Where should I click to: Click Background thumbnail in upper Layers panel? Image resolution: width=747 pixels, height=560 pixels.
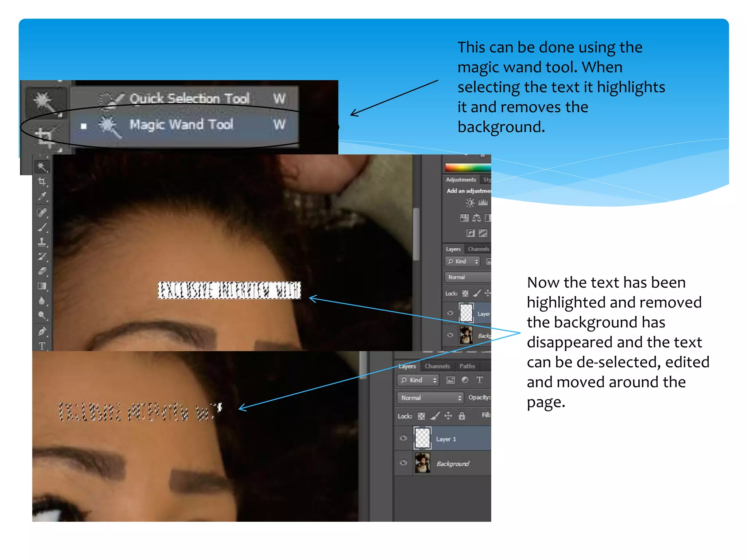coord(466,335)
